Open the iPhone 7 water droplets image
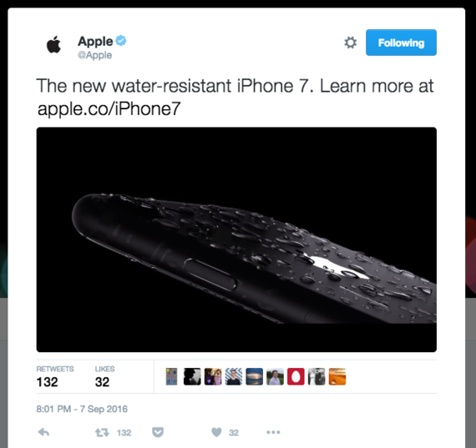 click(x=236, y=239)
